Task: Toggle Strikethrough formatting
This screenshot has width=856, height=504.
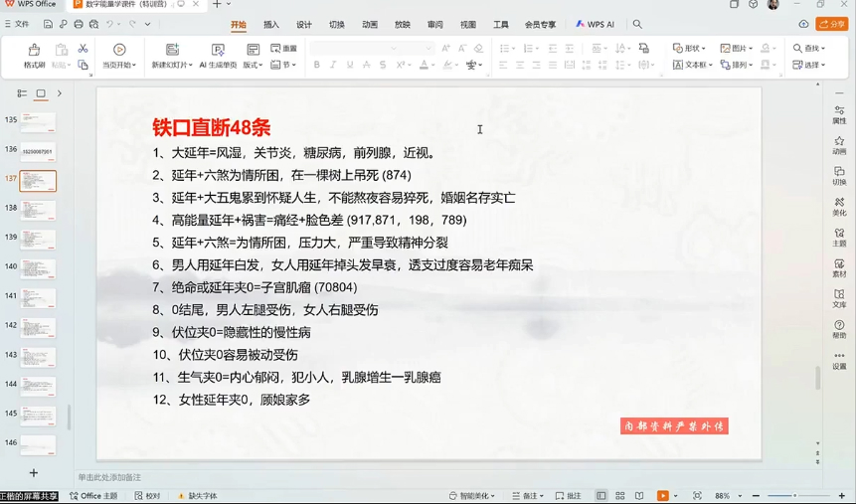Action: point(366,65)
